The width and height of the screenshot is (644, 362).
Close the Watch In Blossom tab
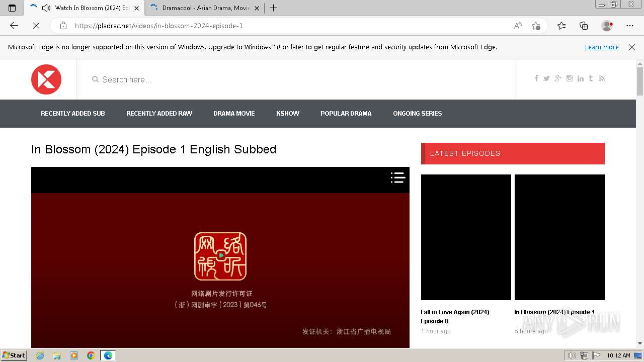(x=136, y=8)
